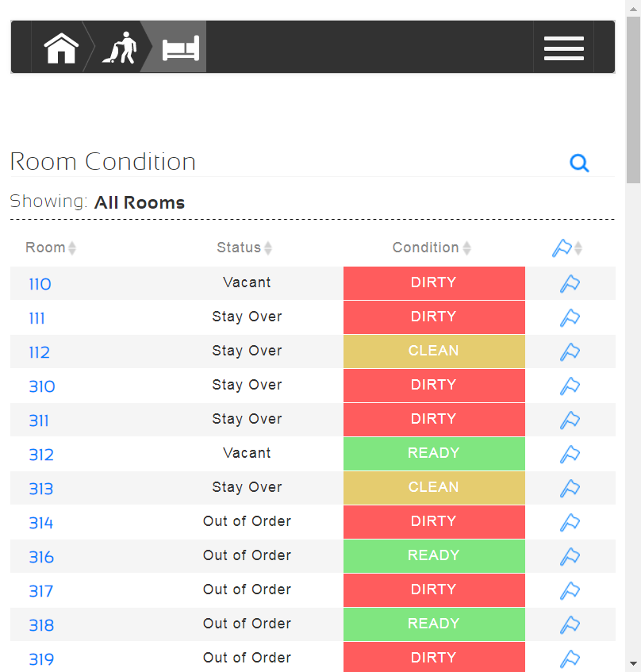Flag room 110

pos(570,283)
